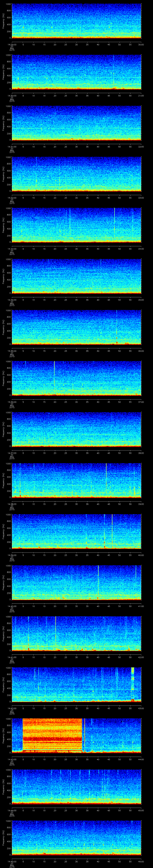153x868 pixels.
Task: Click the 31:00 end-time label
Action: click(x=141, y=96)
